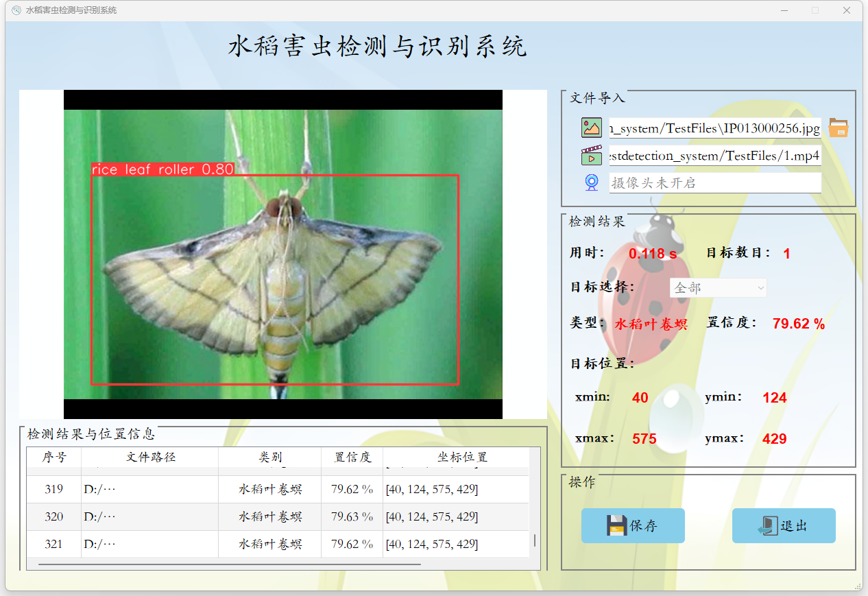This screenshot has width=868, height=596.
Task: Click the table's vertical scrollbar handle
Action: click(x=535, y=540)
